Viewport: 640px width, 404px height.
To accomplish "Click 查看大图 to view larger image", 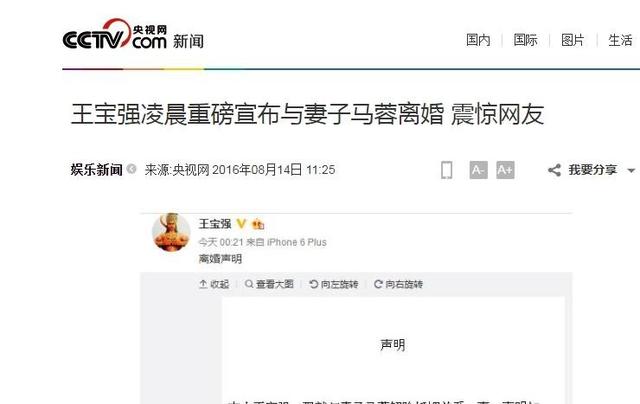I will pos(269,284).
